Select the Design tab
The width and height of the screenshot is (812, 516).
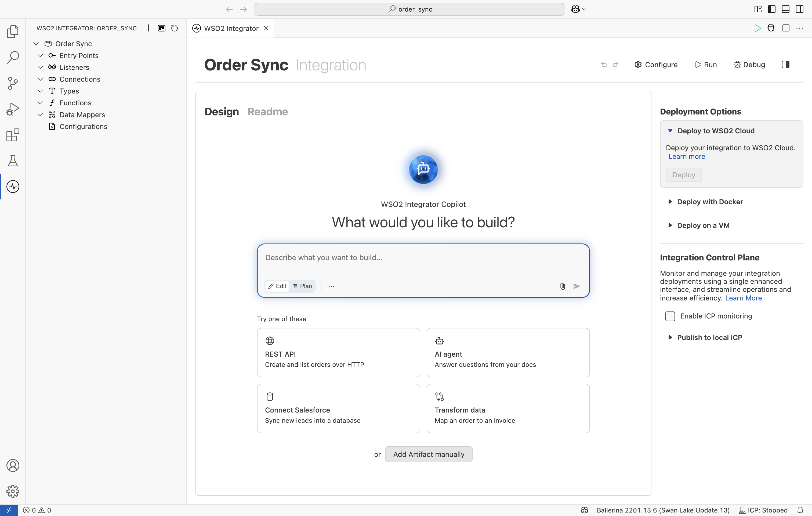(x=222, y=111)
